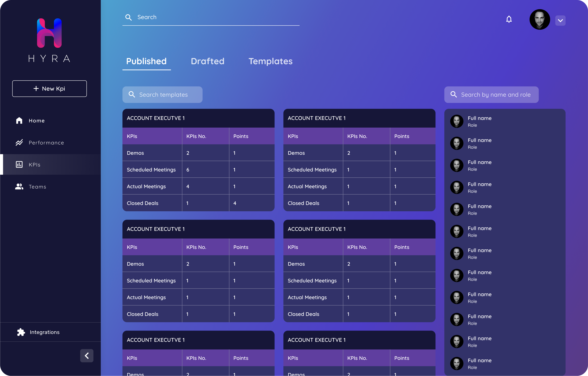The height and width of the screenshot is (376, 588).
Task: Click the Integrations puzzle piece icon
Action: (x=21, y=332)
